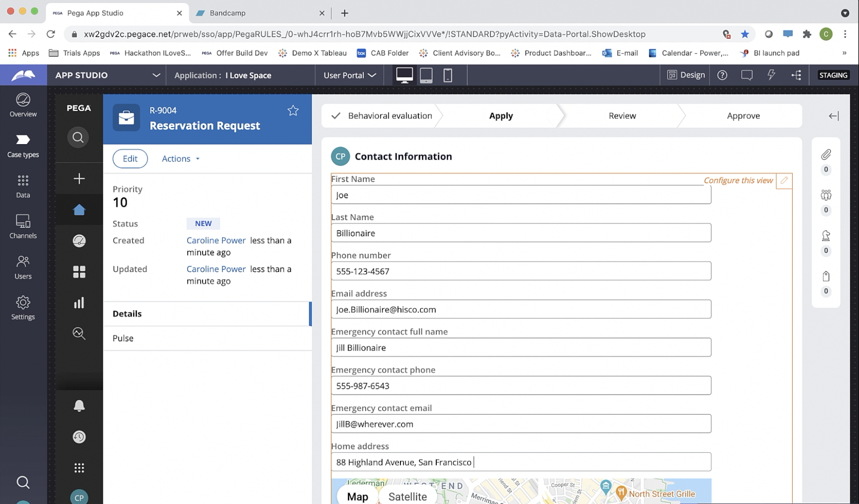Open the Chrome extensions puzzle icon
The height and width of the screenshot is (504, 859).
click(807, 34)
